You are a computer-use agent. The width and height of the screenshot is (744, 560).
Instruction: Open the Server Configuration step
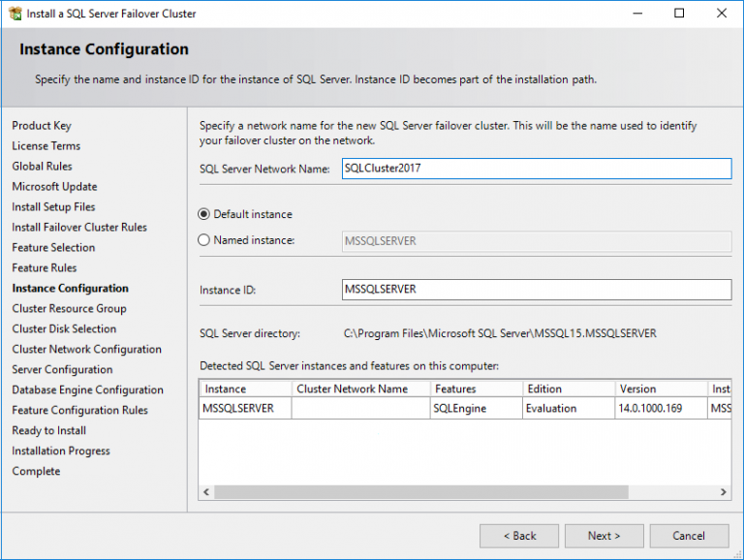tap(62, 370)
